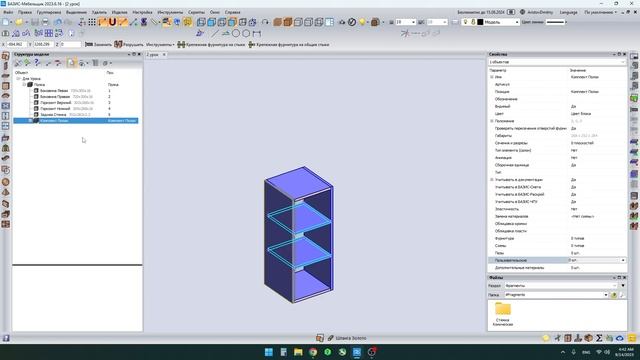Screen dimensions: 640x360
Task: Click the Разрушить (destroy) button
Action: pos(129,44)
